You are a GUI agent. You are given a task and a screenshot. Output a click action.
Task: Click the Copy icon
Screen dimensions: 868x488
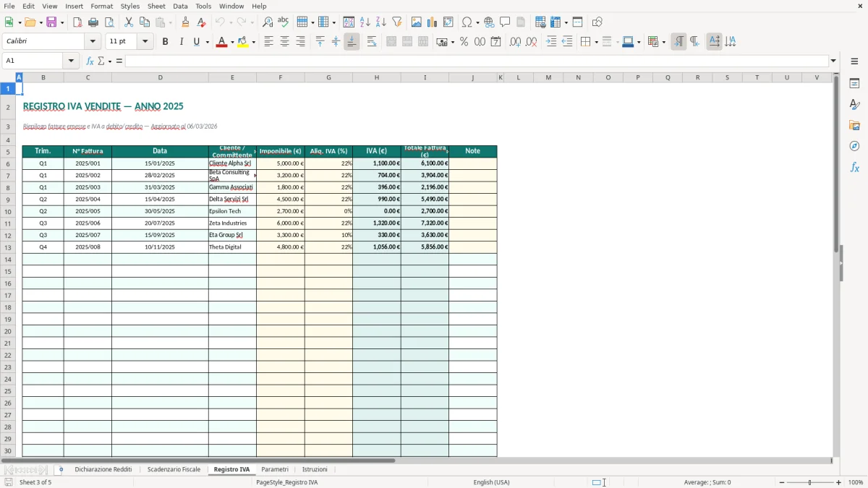coord(145,22)
